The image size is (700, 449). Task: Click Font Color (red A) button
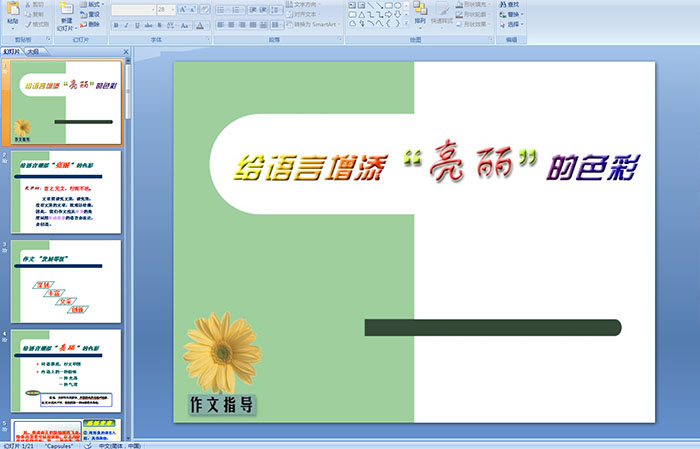point(200,25)
